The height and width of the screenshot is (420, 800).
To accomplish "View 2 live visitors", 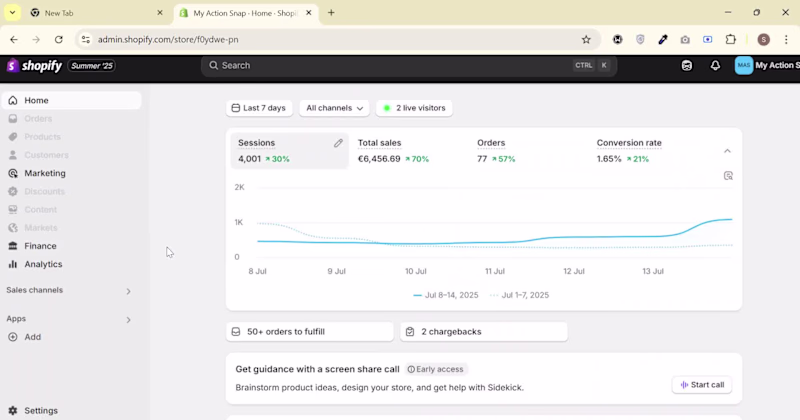I will click(414, 108).
